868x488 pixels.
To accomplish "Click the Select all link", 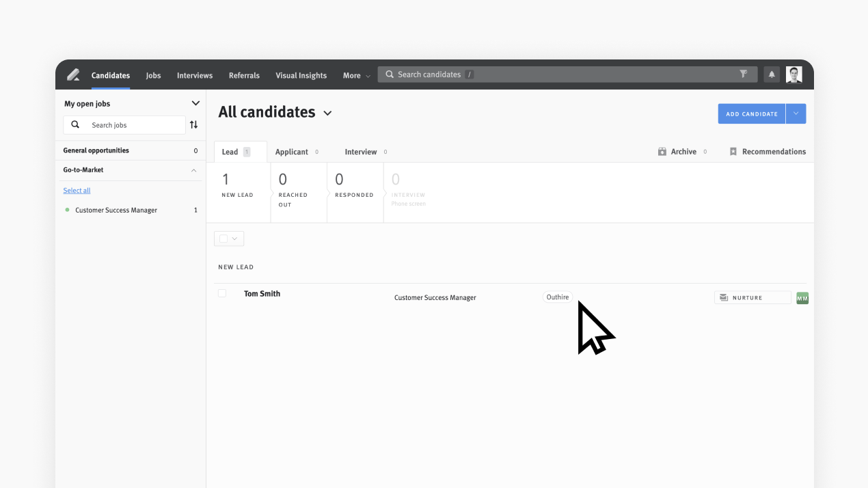I will (x=77, y=191).
